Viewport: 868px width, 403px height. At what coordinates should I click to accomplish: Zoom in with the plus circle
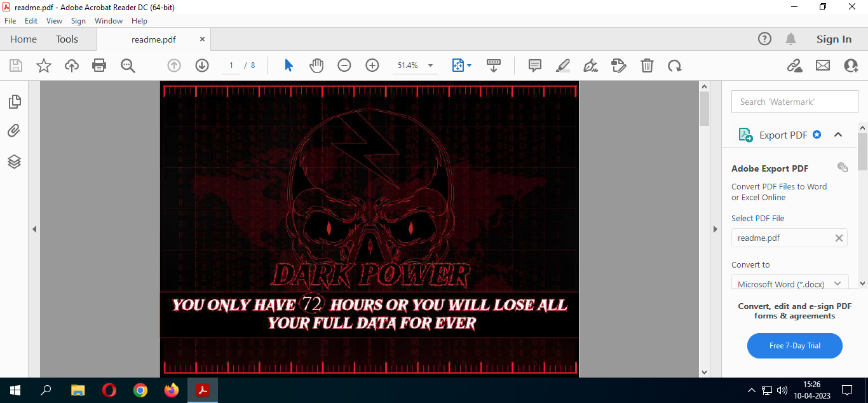coord(372,65)
